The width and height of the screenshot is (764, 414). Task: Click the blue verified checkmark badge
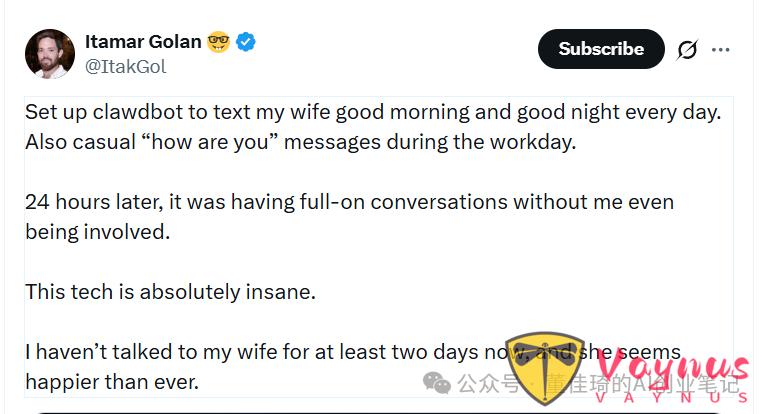247,42
